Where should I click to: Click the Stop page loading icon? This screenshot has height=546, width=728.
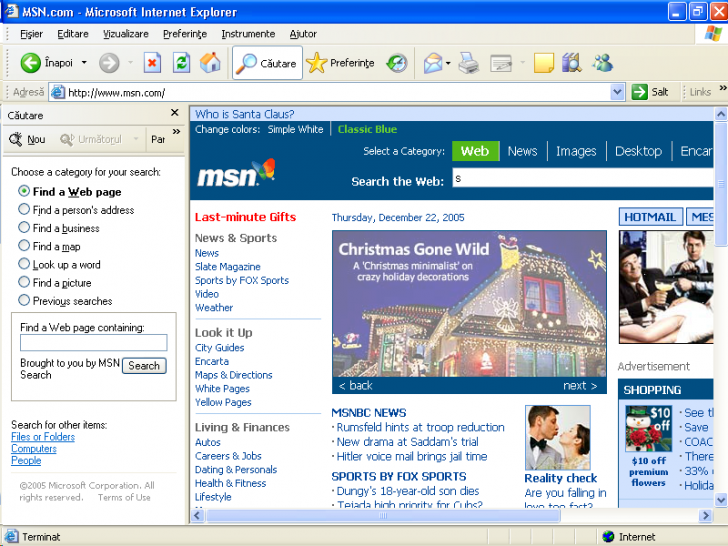152,63
